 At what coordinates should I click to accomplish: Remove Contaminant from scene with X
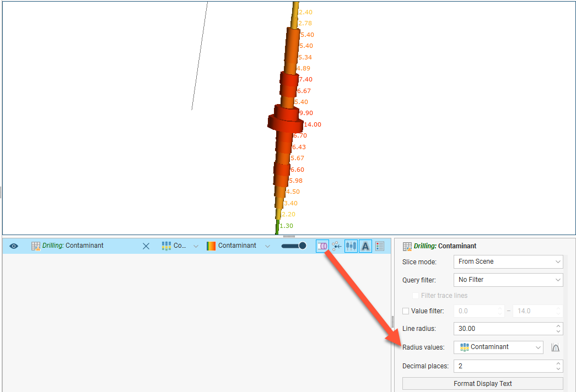click(x=146, y=246)
